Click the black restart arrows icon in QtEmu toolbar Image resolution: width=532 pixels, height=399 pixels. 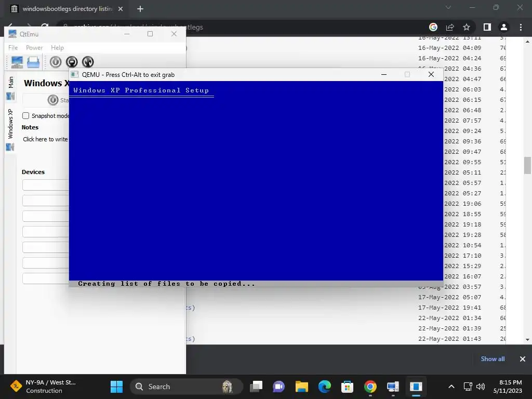[88, 62]
